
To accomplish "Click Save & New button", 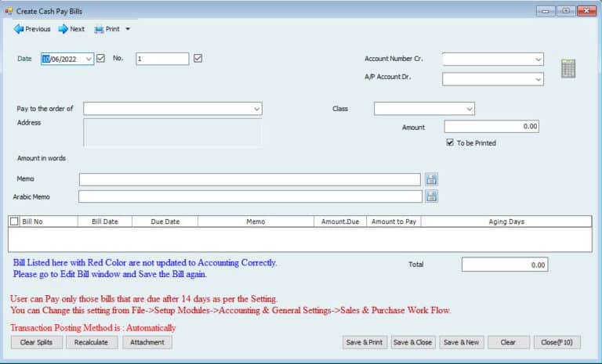I will tap(462, 342).
